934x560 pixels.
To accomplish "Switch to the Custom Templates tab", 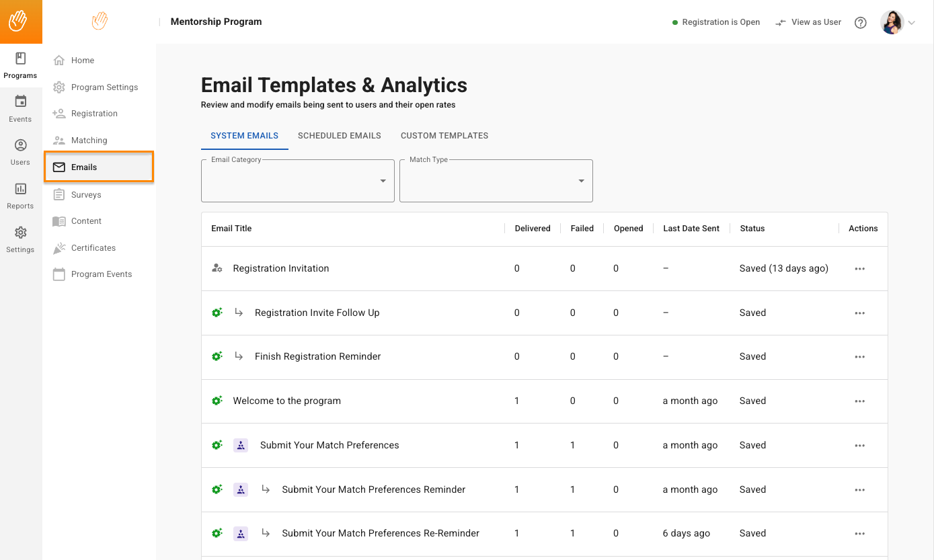I will [x=444, y=136].
